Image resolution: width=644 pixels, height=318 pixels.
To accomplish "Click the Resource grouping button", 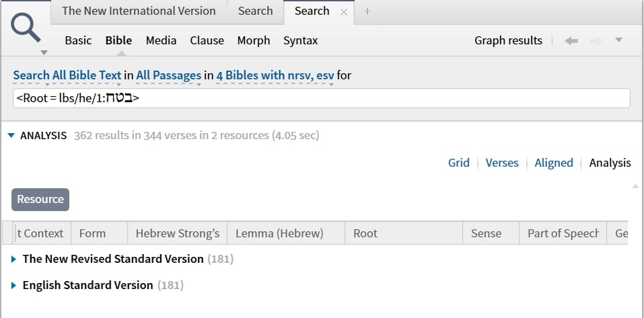I will [x=40, y=199].
